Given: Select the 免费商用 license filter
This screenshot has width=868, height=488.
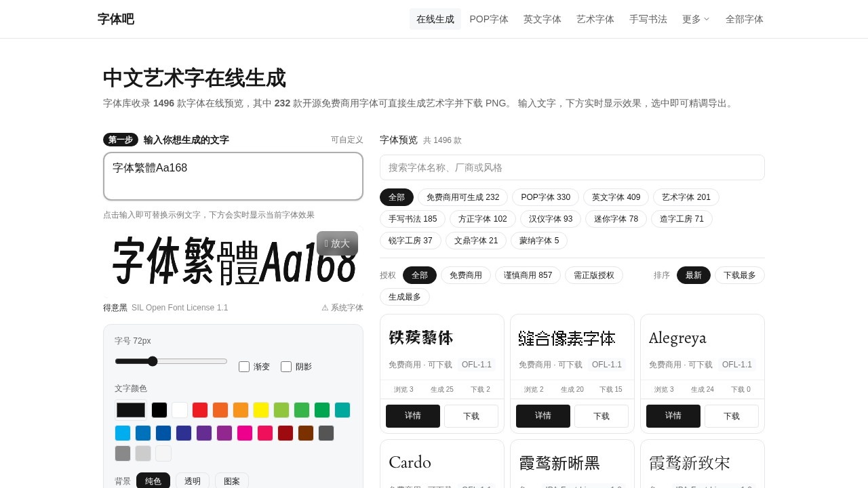Looking at the screenshot, I should point(466,275).
